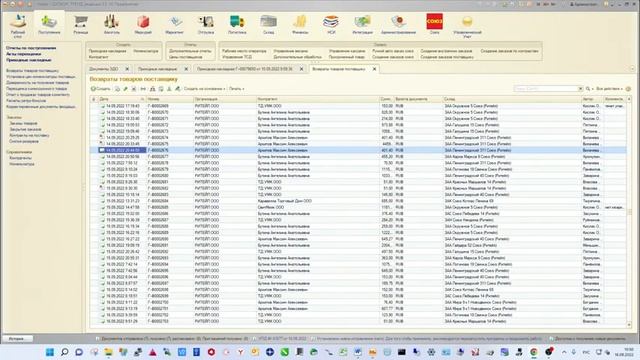Switch to the Приходные накладные tab

coord(158,69)
